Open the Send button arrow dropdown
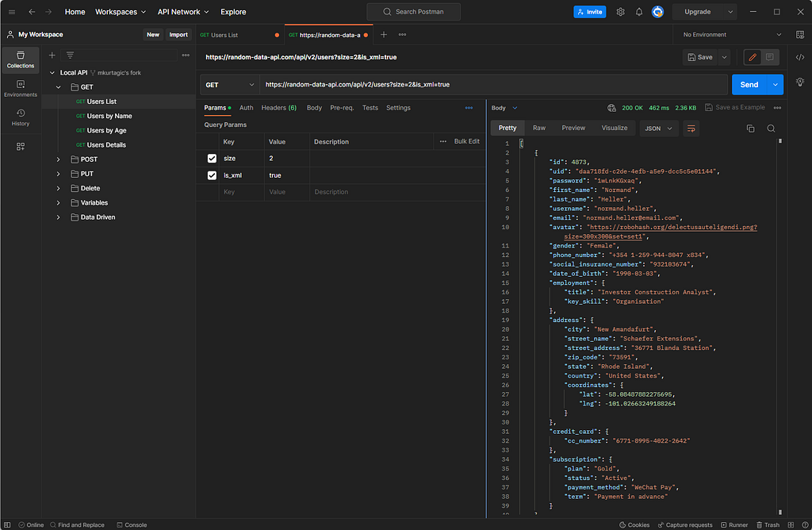 [x=776, y=84]
